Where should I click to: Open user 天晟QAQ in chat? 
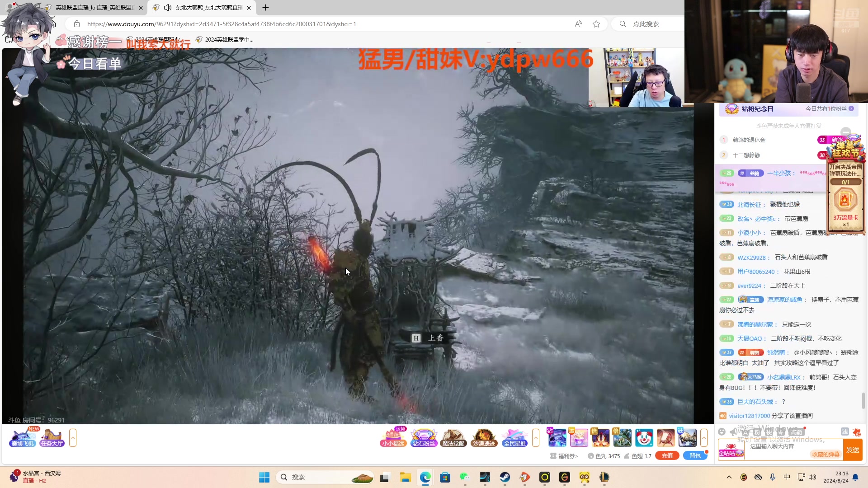(750, 338)
